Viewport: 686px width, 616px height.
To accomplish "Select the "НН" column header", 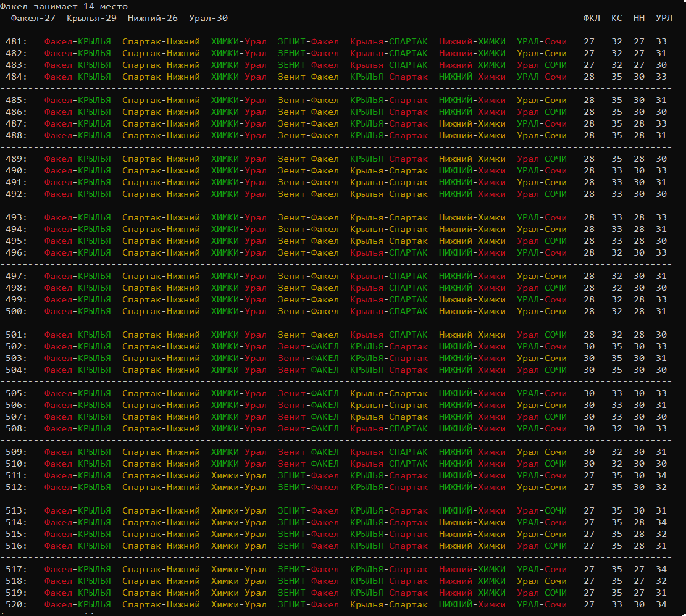I will click(638, 19).
